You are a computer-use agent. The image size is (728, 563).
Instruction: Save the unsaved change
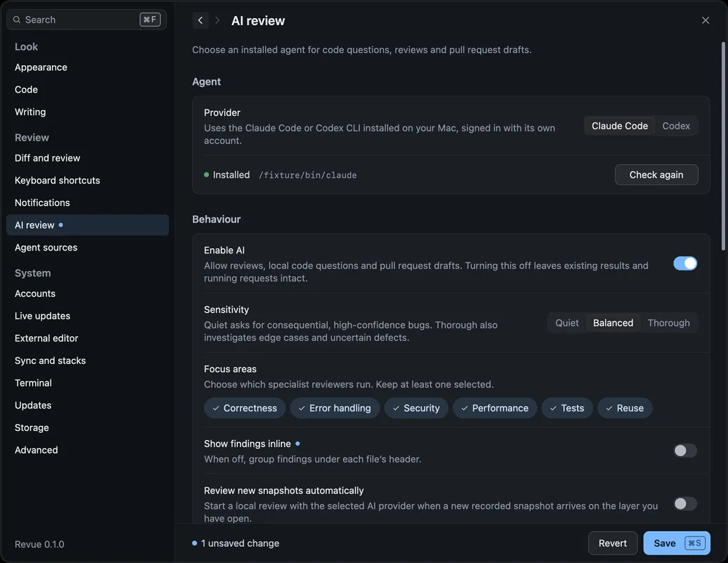(x=676, y=543)
